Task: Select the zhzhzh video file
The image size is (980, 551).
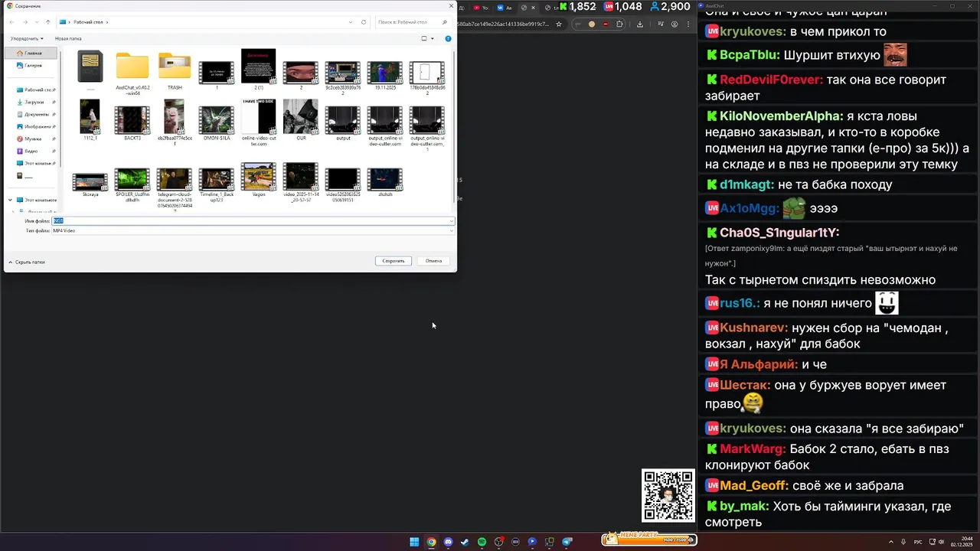Action: pyautogui.click(x=384, y=181)
